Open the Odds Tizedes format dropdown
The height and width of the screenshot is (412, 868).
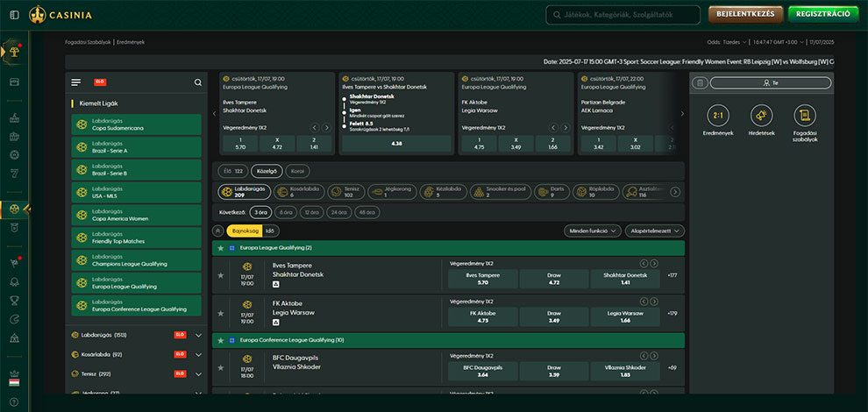tap(727, 42)
